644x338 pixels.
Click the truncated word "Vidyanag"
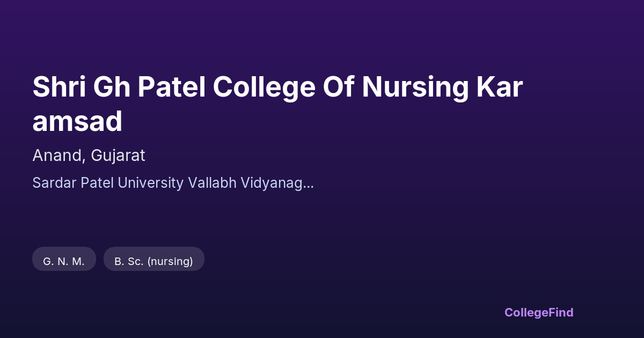271,183
